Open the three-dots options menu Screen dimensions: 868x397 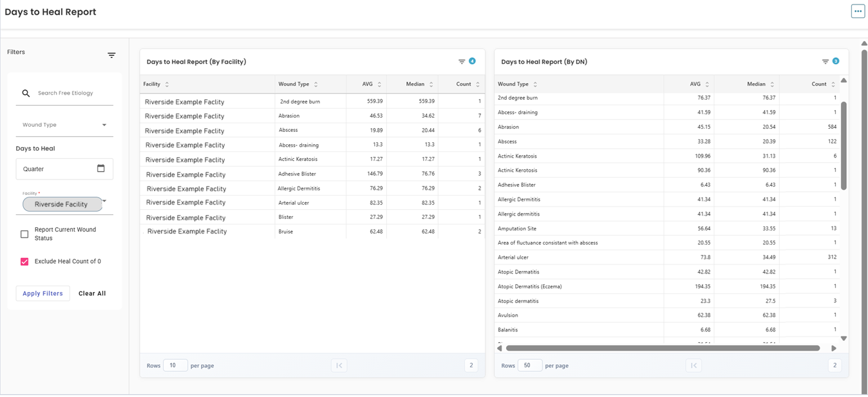(x=858, y=11)
